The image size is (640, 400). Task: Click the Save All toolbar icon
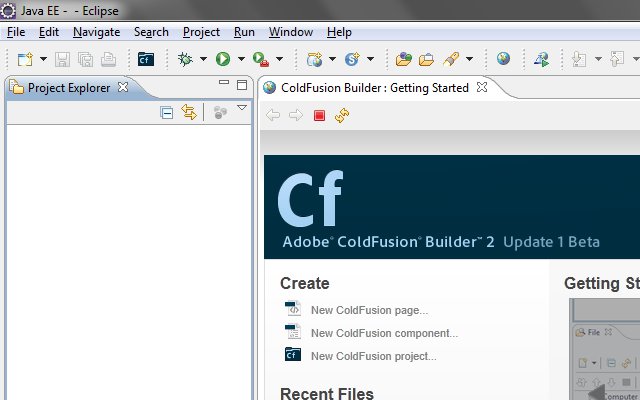[x=85, y=60]
